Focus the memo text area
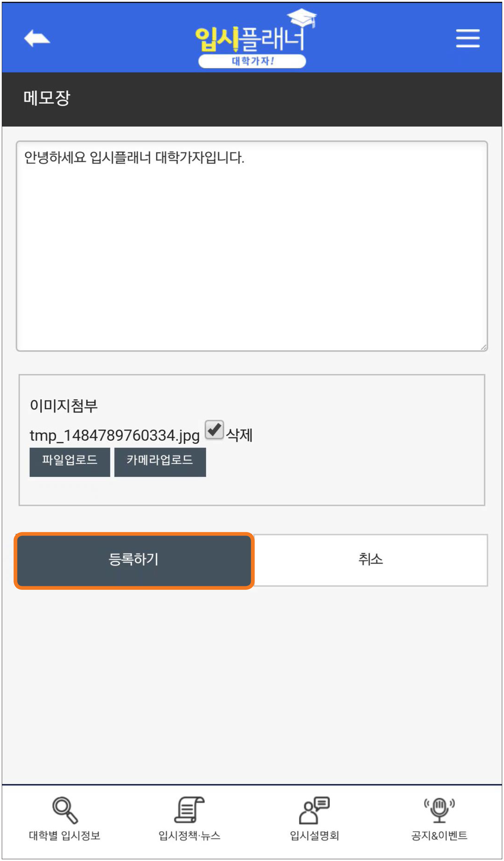Image resolution: width=504 pixels, height=861 pixels. 252,246
